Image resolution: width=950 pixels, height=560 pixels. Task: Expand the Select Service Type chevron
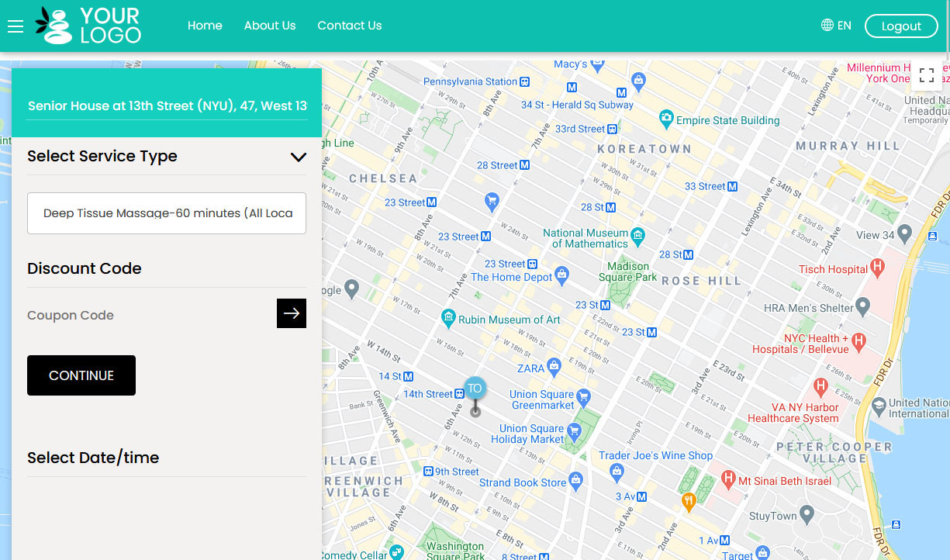(x=299, y=157)
